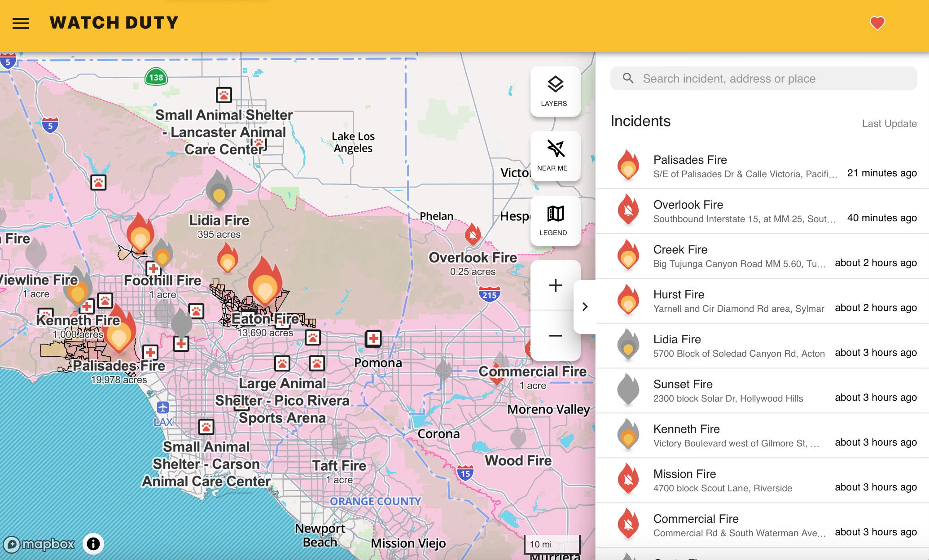This screenshot has width=929, height=560.
Task: Click the Watch Duty logo title
Action: tap(114, 23)
